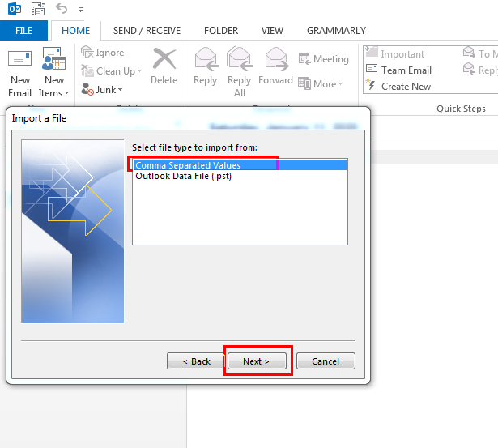
Task: Click the Undo arrow in quick access toolbar
Action: pos(62,9)
